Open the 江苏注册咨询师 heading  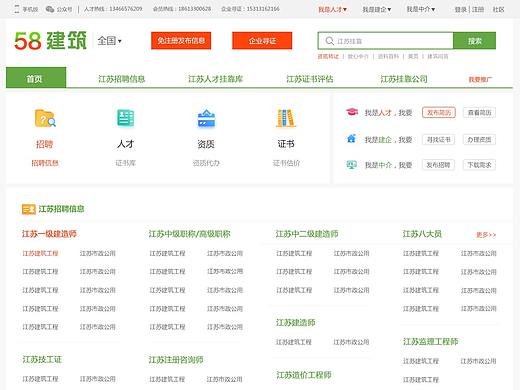pos(176,360)
